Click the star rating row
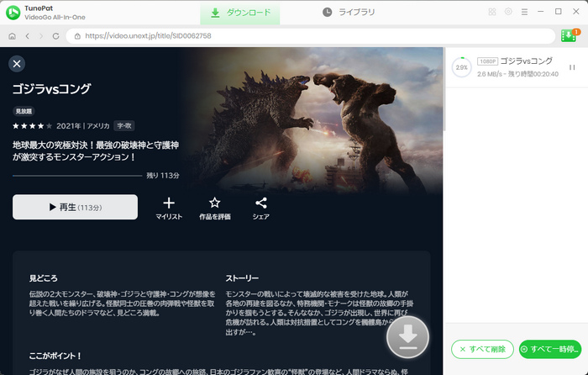 coord(32,126)
